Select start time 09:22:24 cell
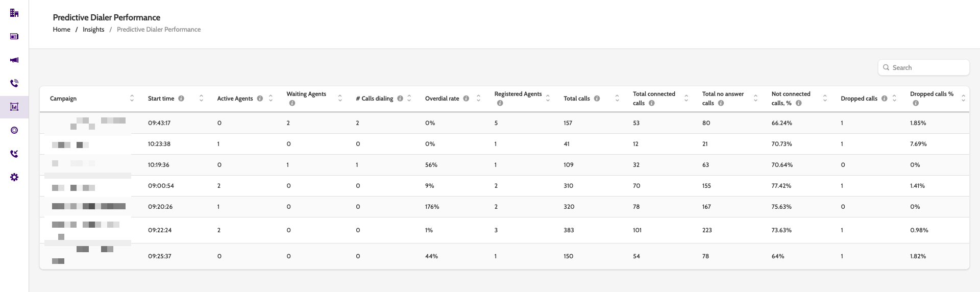980x292 pixels. (160, 230)
